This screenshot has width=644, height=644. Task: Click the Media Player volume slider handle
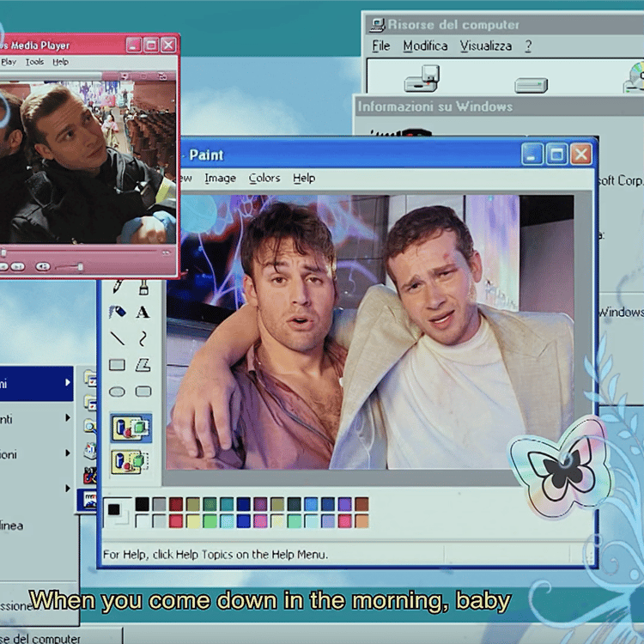click(x=81, y=267)
